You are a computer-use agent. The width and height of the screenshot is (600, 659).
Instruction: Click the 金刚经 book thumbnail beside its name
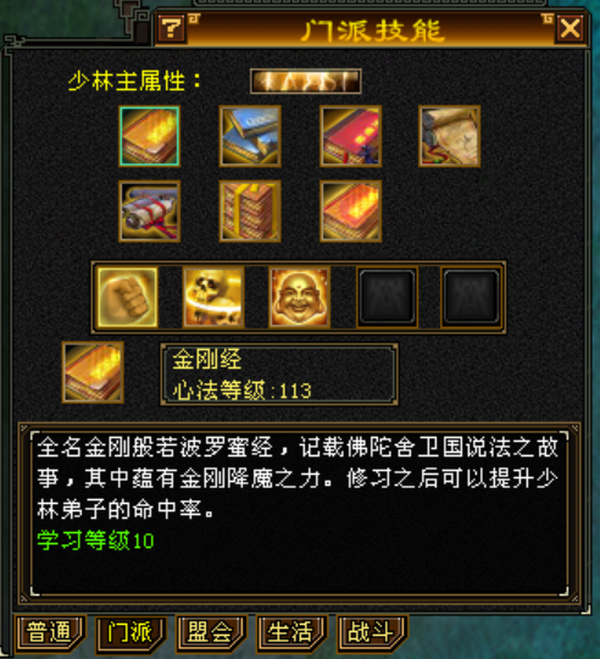pyautogui.click(x=93, y=372)
